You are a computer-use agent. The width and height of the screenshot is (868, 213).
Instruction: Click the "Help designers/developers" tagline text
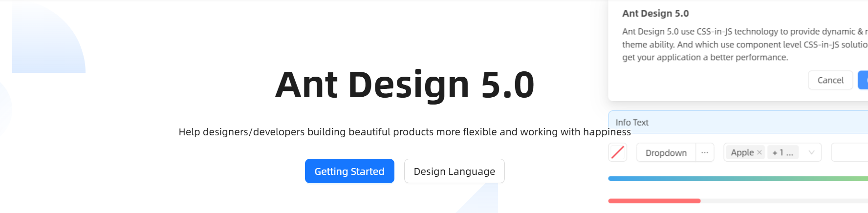click(405, 132)
